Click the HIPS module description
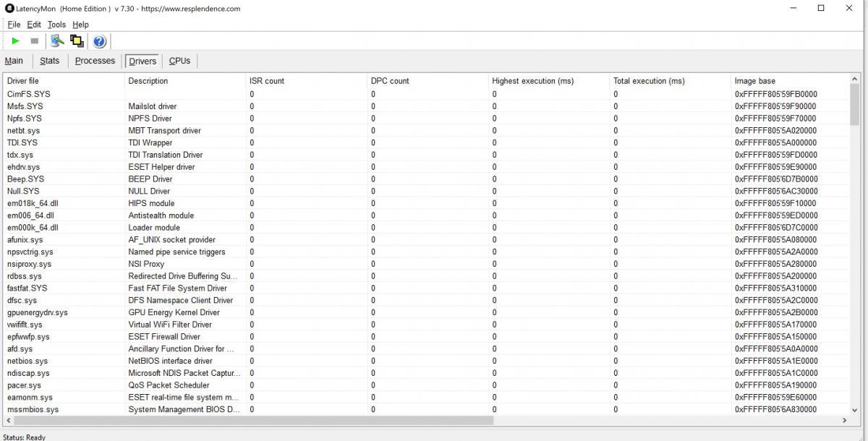Viewport: 868px width, 441px height. pos(151,203)
